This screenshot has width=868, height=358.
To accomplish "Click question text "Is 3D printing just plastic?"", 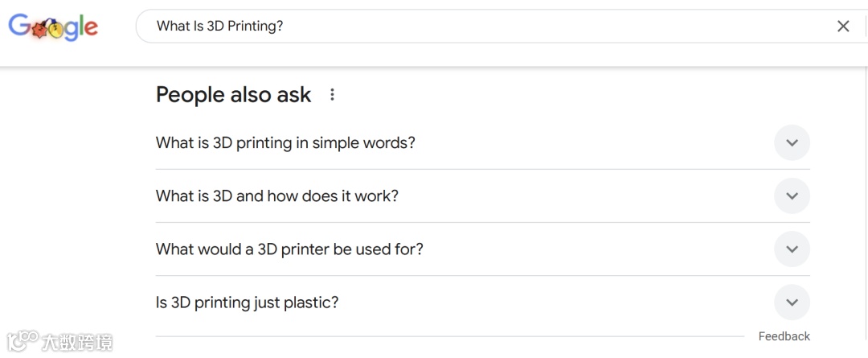I will tap(248, 302).
